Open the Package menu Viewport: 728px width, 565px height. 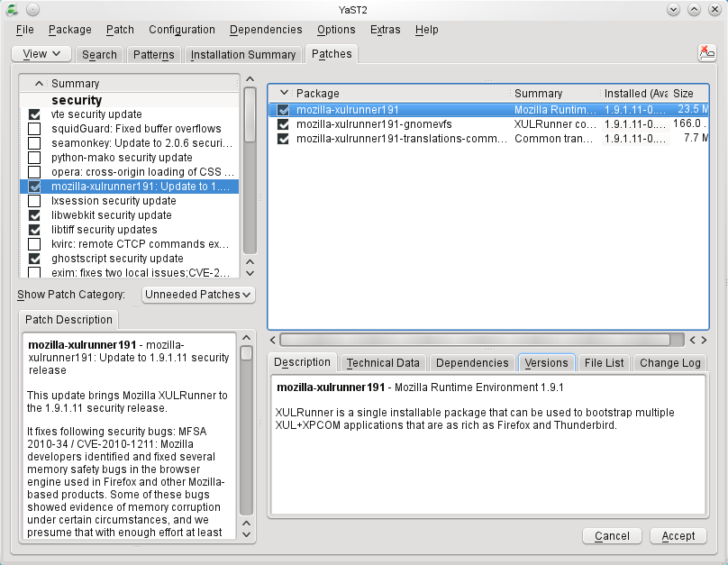(x=69, y=30)
